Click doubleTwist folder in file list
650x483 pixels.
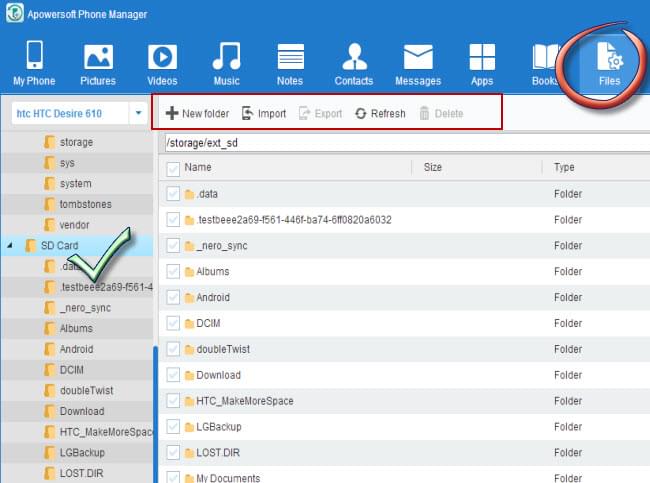tap(223, 349)
